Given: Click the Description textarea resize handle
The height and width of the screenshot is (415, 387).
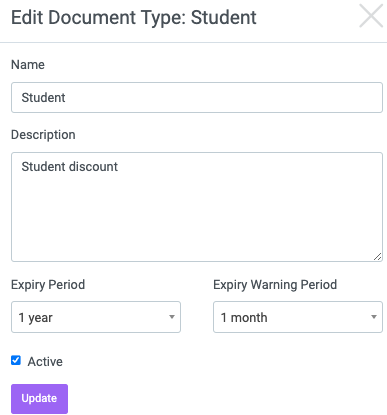Looking at the screenshot, I should click(x=378, y=257).
